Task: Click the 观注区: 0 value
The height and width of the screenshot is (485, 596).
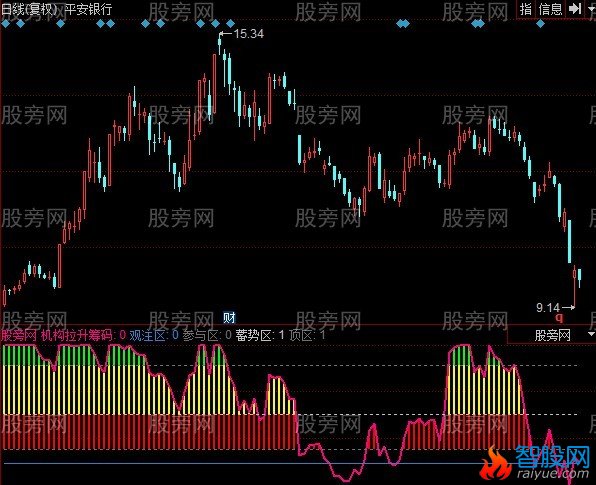Action: (154, 335)
